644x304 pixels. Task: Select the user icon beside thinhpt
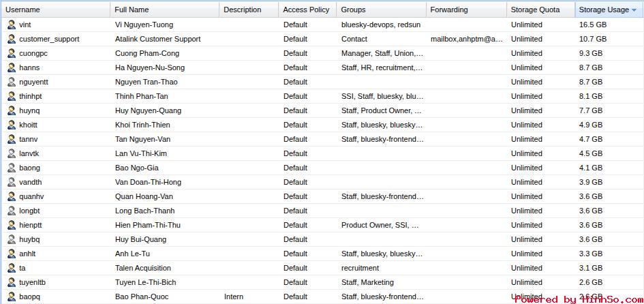tap(12, 96)
